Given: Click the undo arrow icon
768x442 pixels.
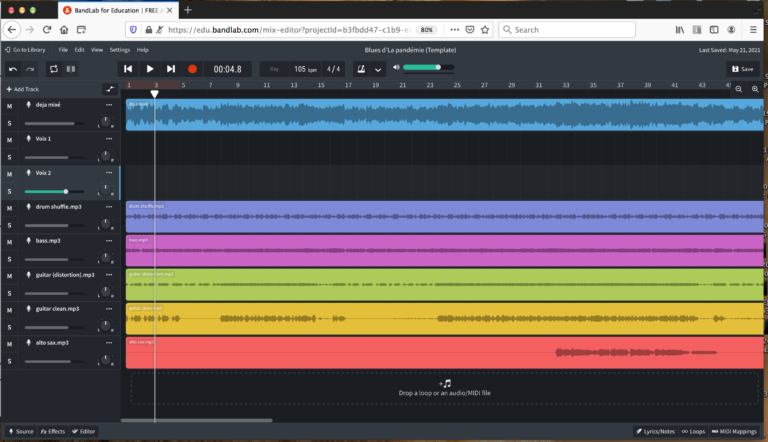Looking at the screenshot, I should click(x=13, y=69).
